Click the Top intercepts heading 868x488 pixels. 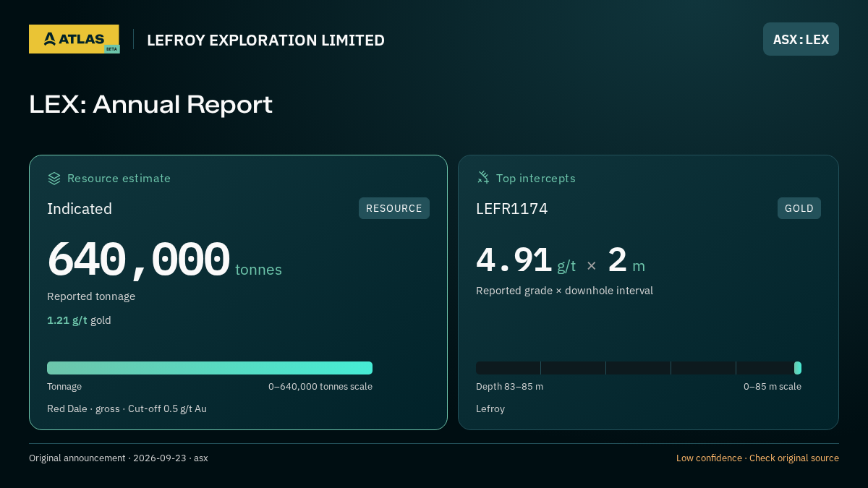pos(536,178)
